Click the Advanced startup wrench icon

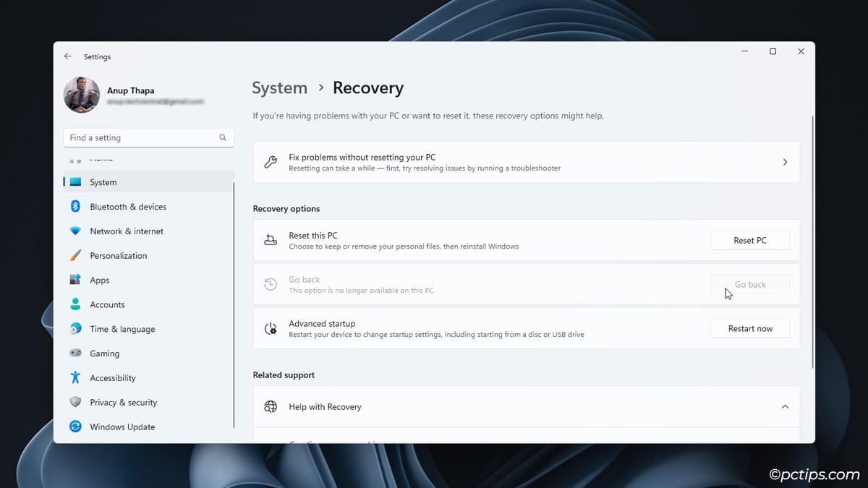click(x=271, y=328)
